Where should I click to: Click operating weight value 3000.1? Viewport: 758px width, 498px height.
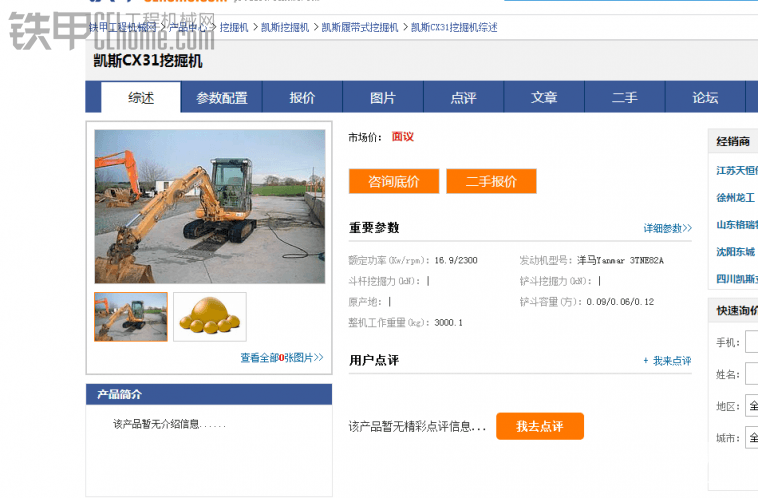(x=449, y=322)
